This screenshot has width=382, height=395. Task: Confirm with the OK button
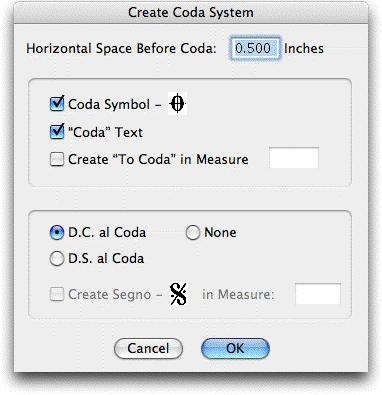(235, 349)
